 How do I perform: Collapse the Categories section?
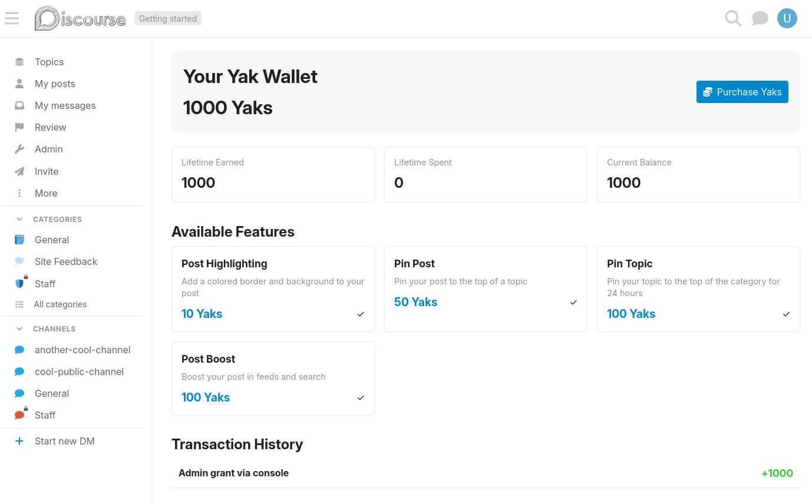click(x=18, y=219)
